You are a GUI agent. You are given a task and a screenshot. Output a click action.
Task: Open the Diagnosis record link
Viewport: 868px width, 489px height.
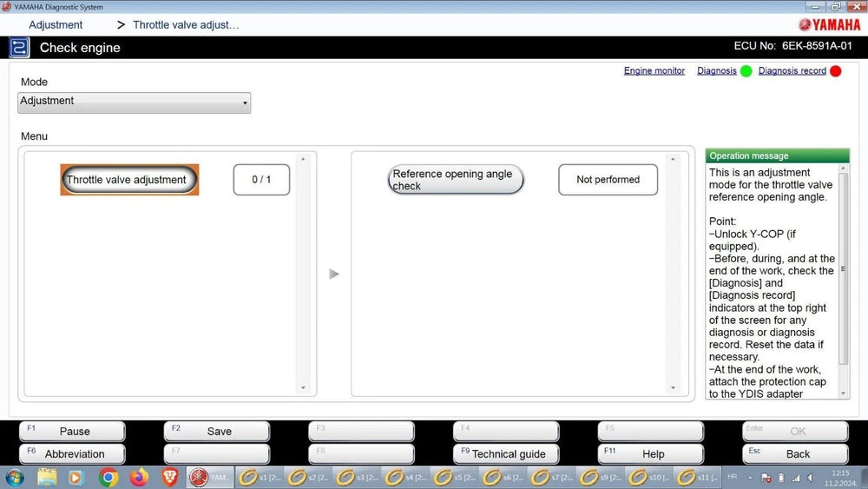(792, 71)
